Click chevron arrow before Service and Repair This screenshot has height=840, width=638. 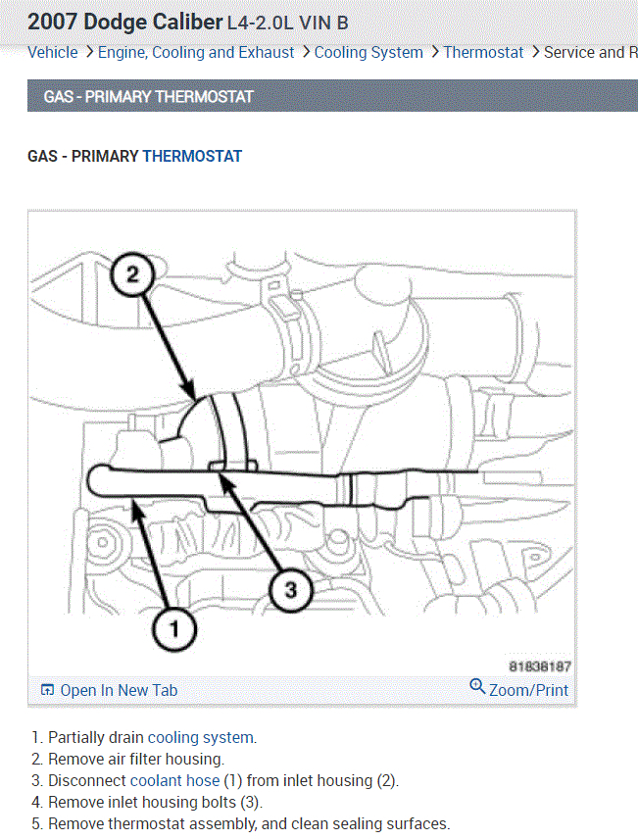(535, 53)
